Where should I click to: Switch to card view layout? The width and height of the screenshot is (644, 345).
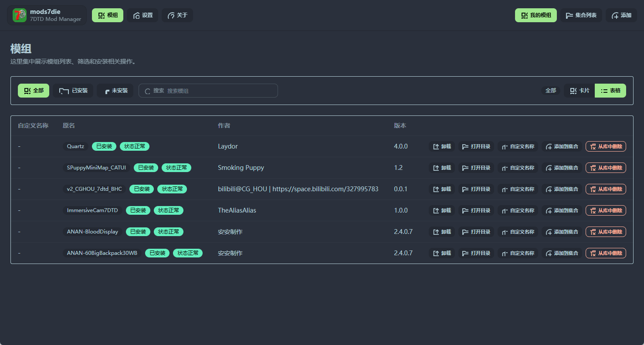579,91
